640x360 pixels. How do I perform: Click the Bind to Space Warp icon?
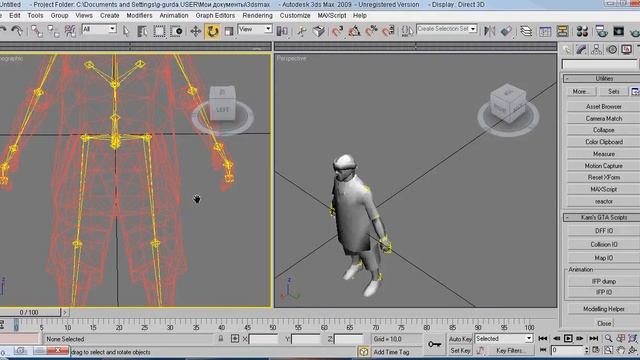(x=70, y=31)
